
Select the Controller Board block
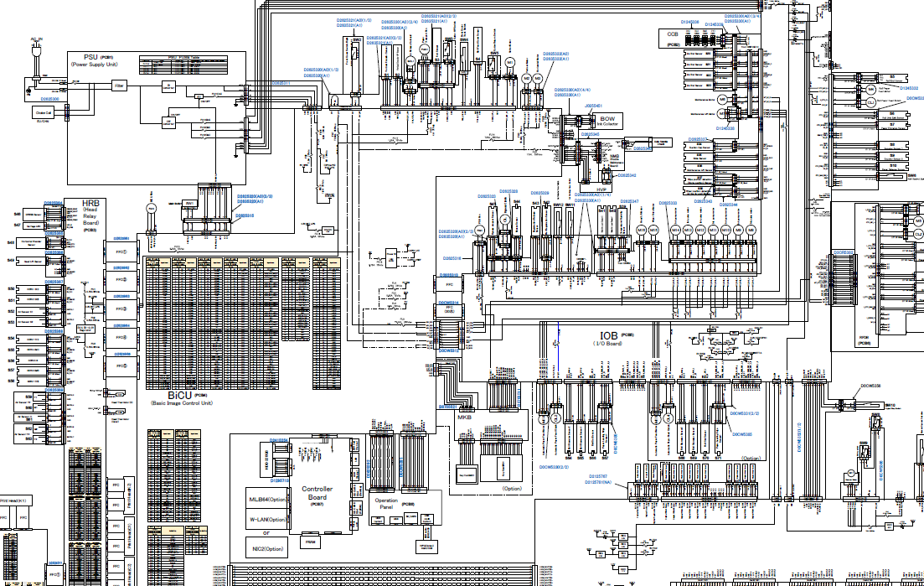pyautogui.click(x=317, y=493)
